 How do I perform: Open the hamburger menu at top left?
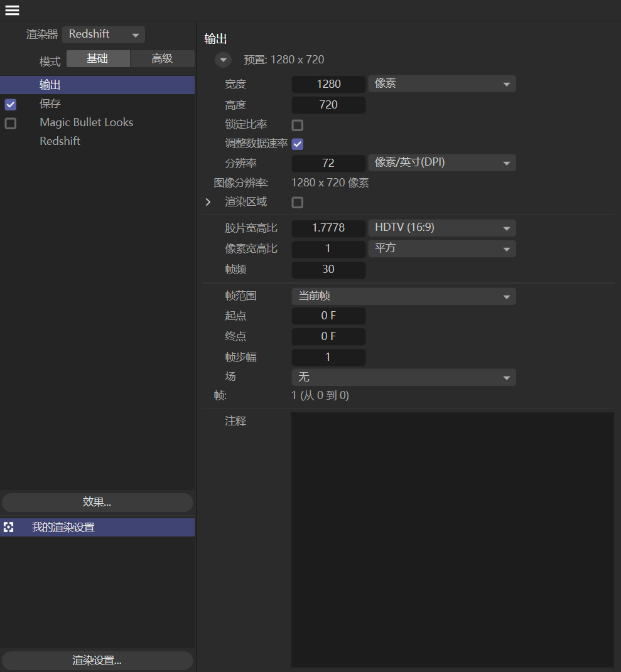coord(11,10)
